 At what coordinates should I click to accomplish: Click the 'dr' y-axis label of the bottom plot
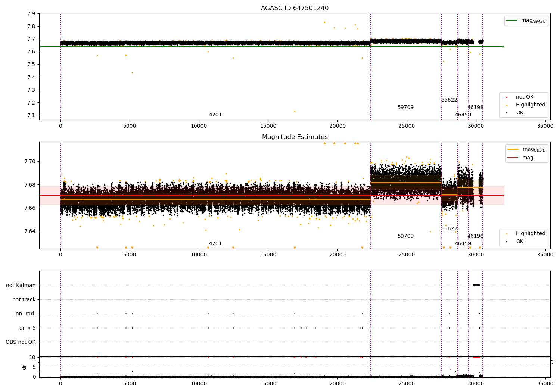(24, 367)
